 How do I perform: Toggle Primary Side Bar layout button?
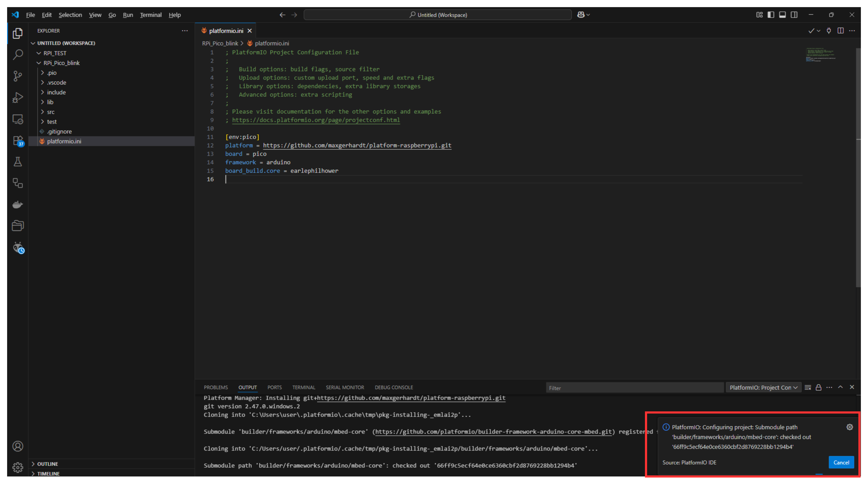pyautogui.click(x=771, y=15)
